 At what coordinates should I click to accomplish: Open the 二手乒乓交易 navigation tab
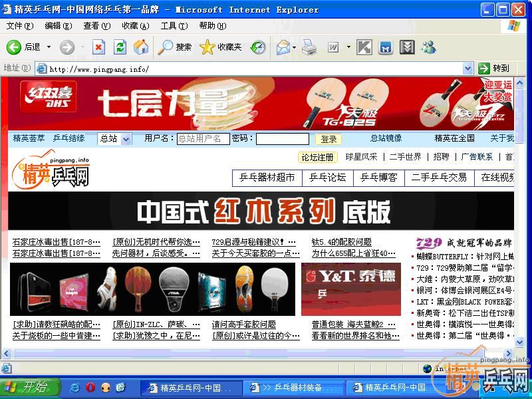pyautogui.click(x=439, y=178)
